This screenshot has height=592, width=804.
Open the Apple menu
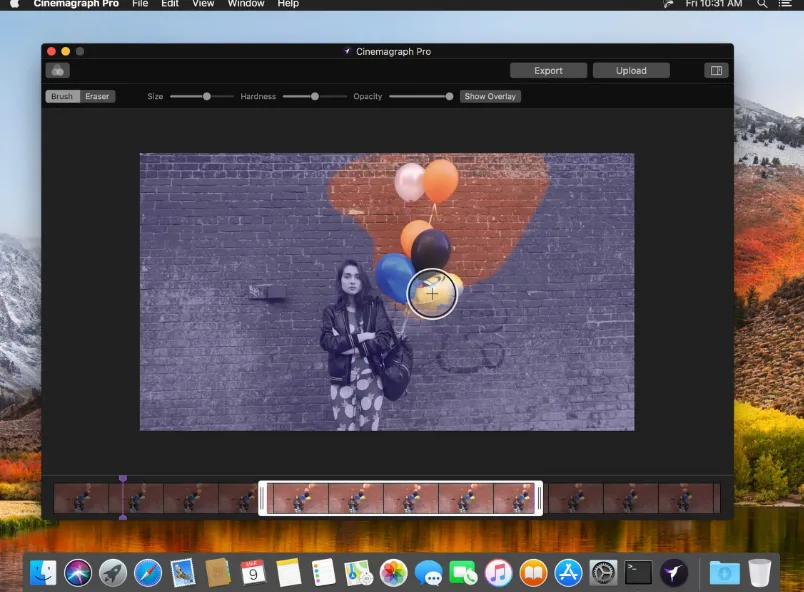click(14, 4)
